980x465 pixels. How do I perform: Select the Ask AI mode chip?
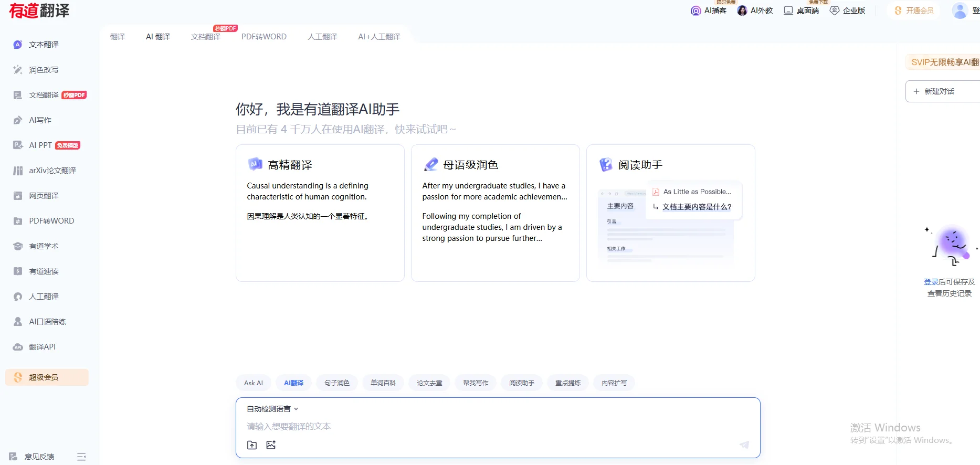point(254,383)
